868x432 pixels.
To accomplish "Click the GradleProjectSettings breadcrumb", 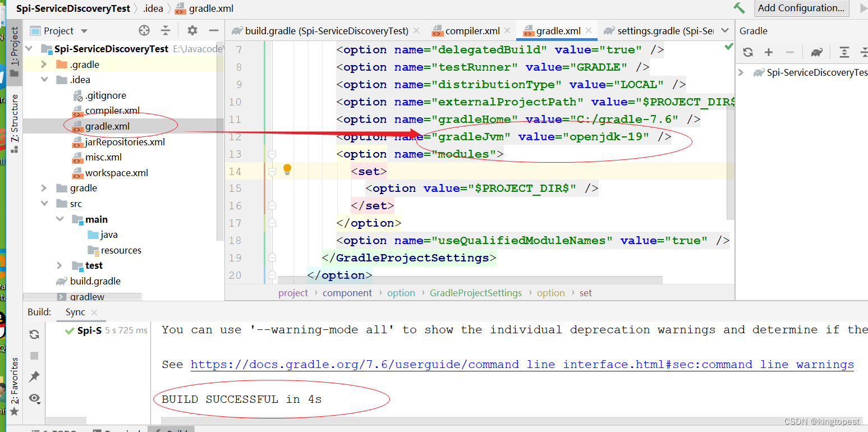I will (476, 293).
